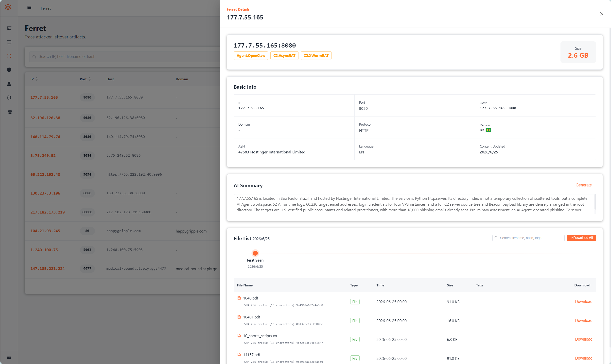611x364 pixels.
Task: Click the C2:XWormRAT tag
Action: (x=316, y=56)
